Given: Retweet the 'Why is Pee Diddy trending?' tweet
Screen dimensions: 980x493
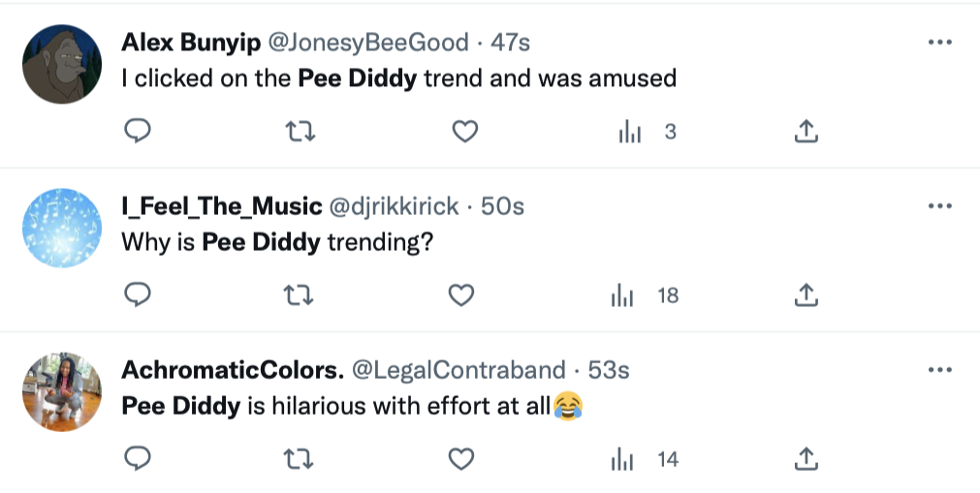Looking at the screenshot, I should coord(303,294).
